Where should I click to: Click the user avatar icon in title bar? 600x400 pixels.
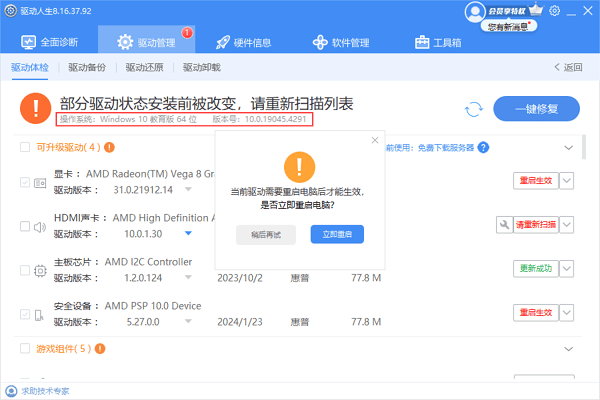(474, 11)
